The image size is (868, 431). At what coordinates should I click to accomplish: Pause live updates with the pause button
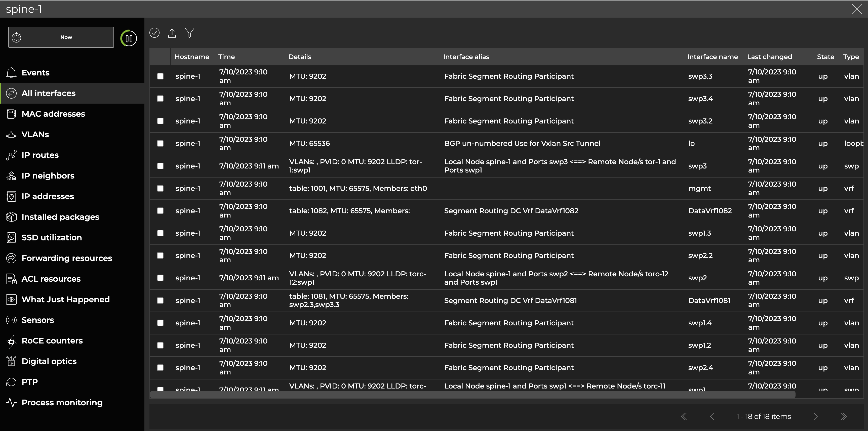click(129, 38)
